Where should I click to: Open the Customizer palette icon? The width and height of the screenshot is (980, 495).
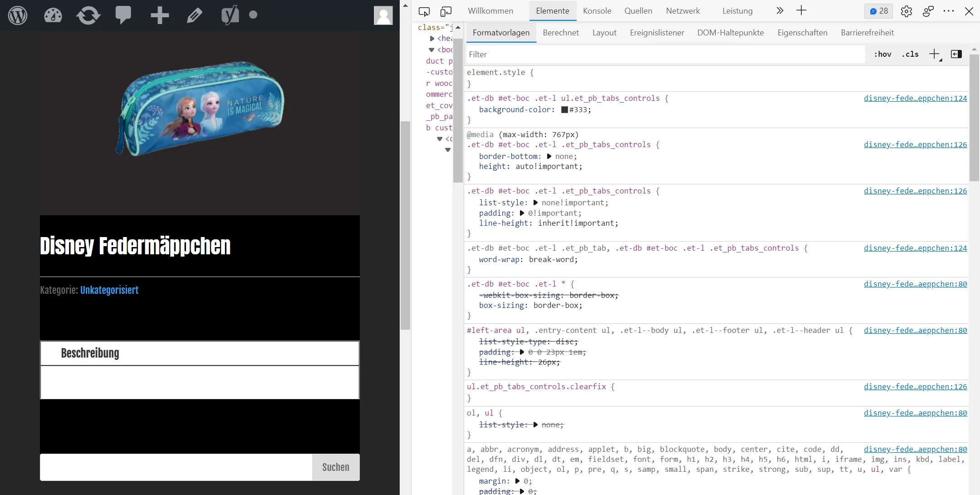pyautogui.click(x=53, y=15)
